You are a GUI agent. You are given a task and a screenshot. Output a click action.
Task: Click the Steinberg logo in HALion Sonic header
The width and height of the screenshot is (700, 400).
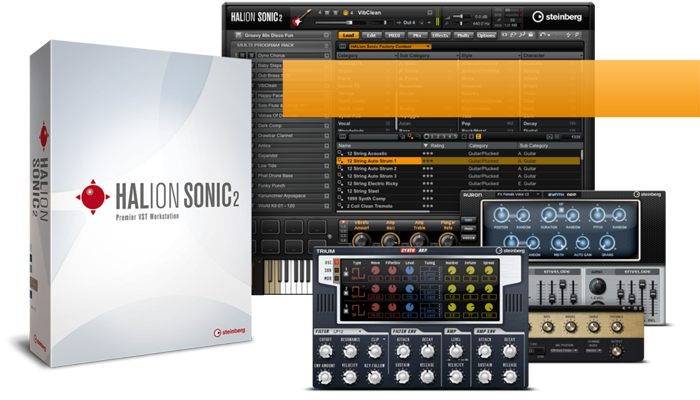pyautogui.click(x=557, y=17)
